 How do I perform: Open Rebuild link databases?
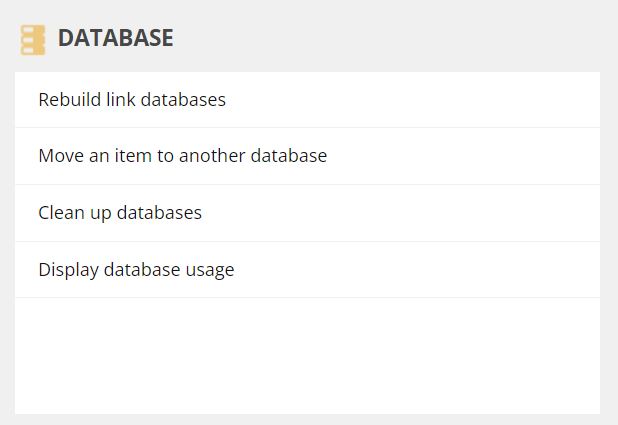coord(307,100)
